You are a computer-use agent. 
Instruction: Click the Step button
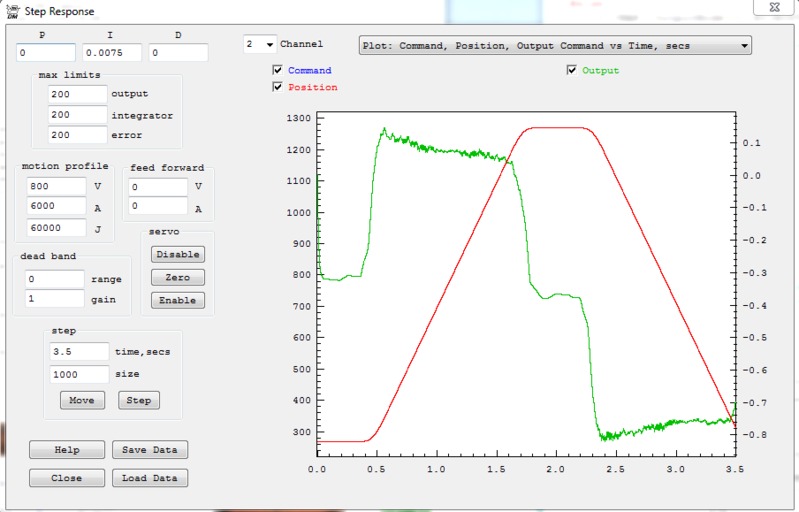(139, 400)
